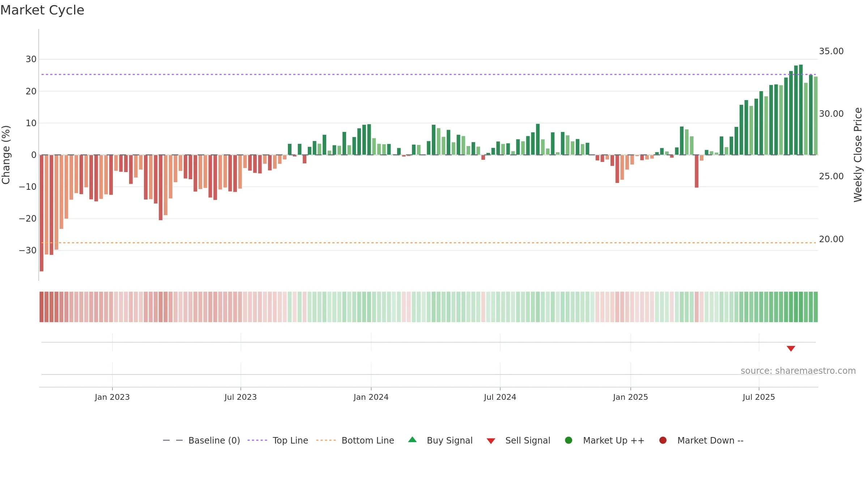The width and height of the screenshot is (868, 488).
Task: Click the 35.00 price label on right axis
Action: click(x=831, y=51)
